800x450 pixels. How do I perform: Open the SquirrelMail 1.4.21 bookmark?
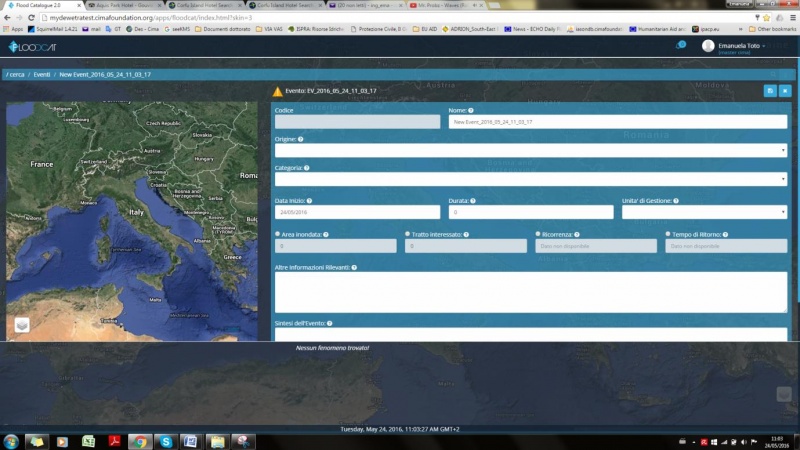tap(52, 29)
